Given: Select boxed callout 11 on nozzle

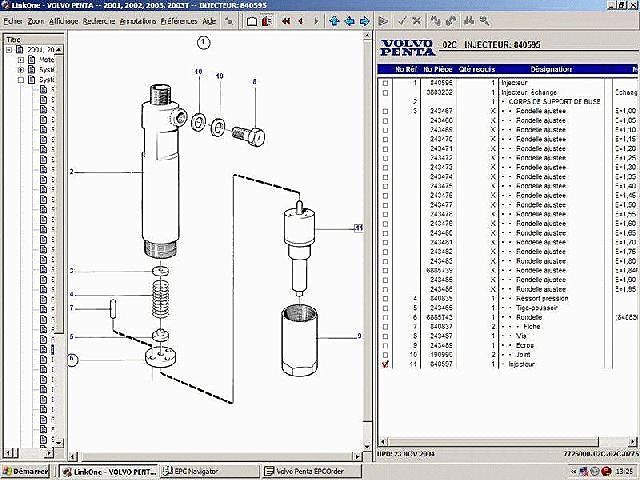Looking at the screenshot, I should point(358,228).
